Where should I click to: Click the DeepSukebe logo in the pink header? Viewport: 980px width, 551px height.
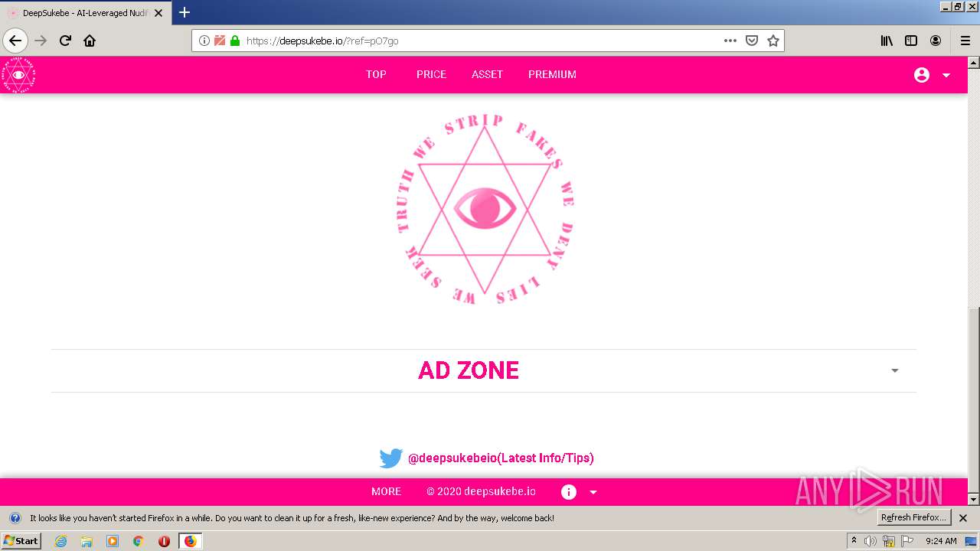(x=18, y=75)
